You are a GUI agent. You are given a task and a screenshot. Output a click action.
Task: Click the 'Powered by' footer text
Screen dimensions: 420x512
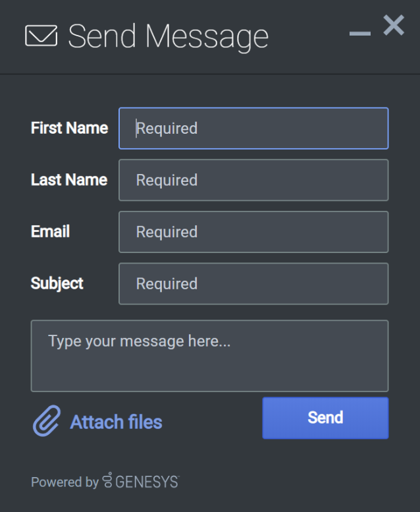65,482
